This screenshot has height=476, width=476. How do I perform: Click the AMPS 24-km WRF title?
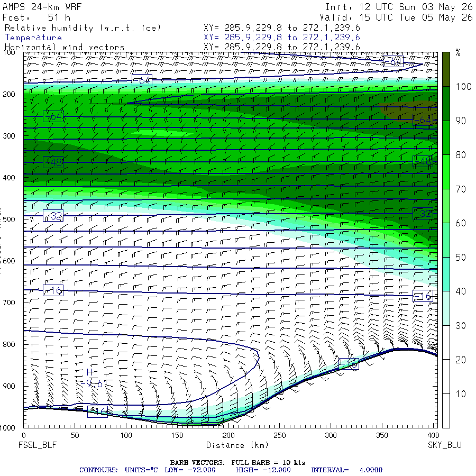(x=42, y=7)
